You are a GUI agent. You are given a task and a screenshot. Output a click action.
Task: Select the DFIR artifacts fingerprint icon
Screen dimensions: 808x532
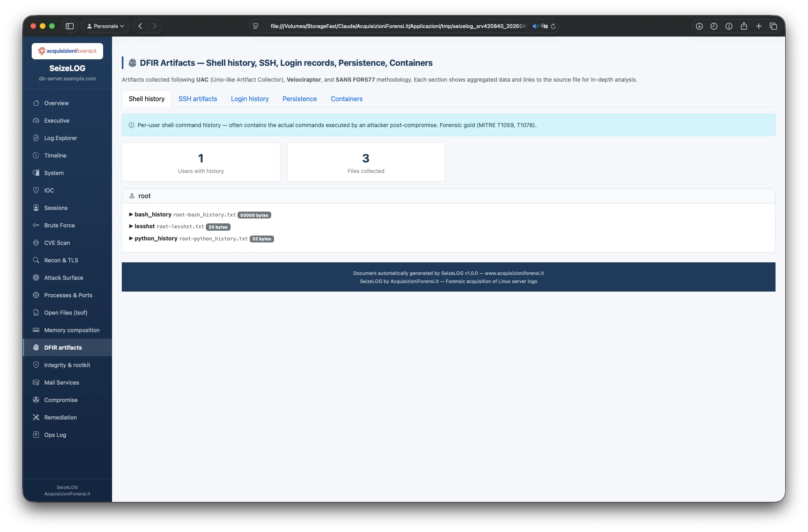pyautogui.click(x=36, y=348)
